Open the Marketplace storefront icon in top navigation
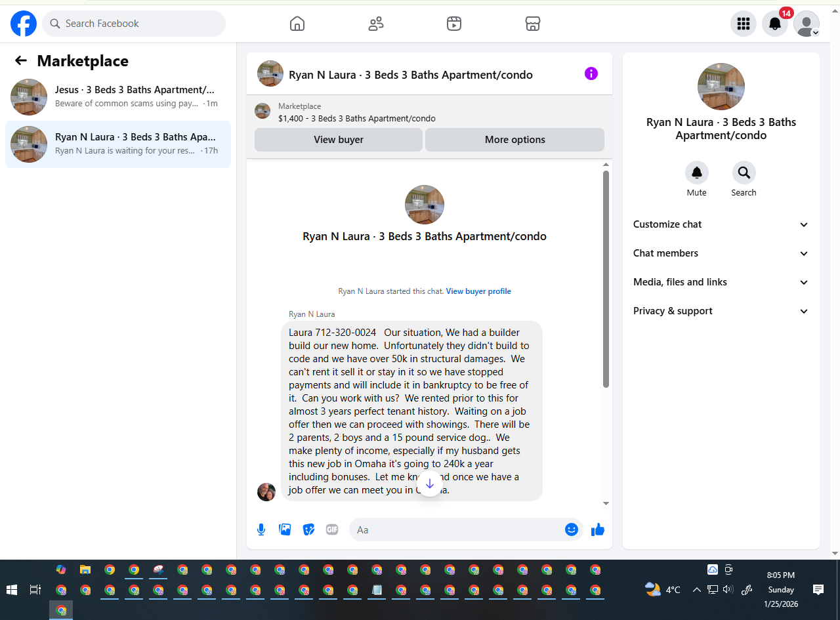The width and height of the screenshot is (840, 620). (x=533, y=24)
